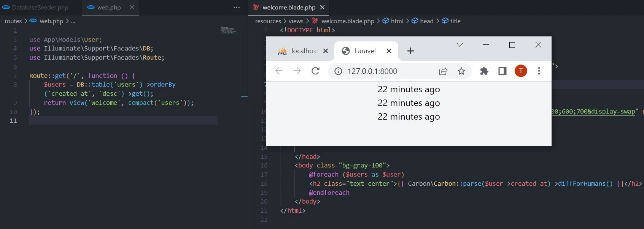Switch to DatabaseSeeder.php editor tab
This screenshot has width=644, height=229.
40,8
